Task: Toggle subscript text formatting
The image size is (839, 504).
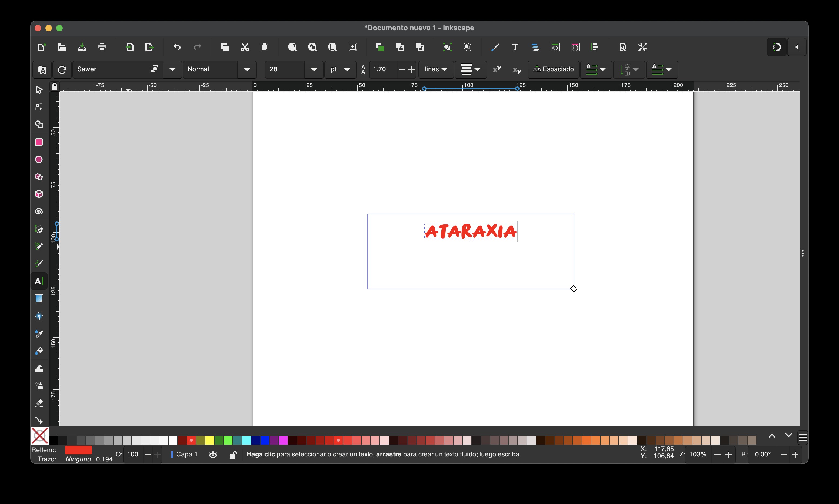Action: [x=517, y=70]
